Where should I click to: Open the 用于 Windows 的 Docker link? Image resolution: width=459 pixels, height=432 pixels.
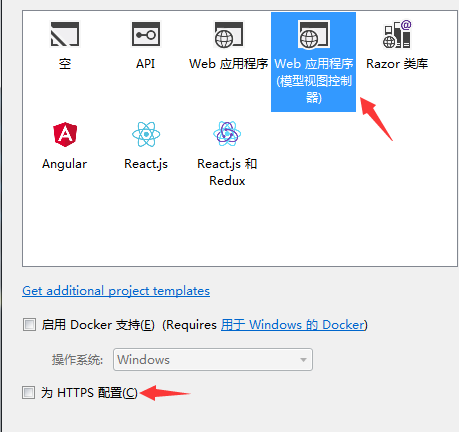point(293,325)
